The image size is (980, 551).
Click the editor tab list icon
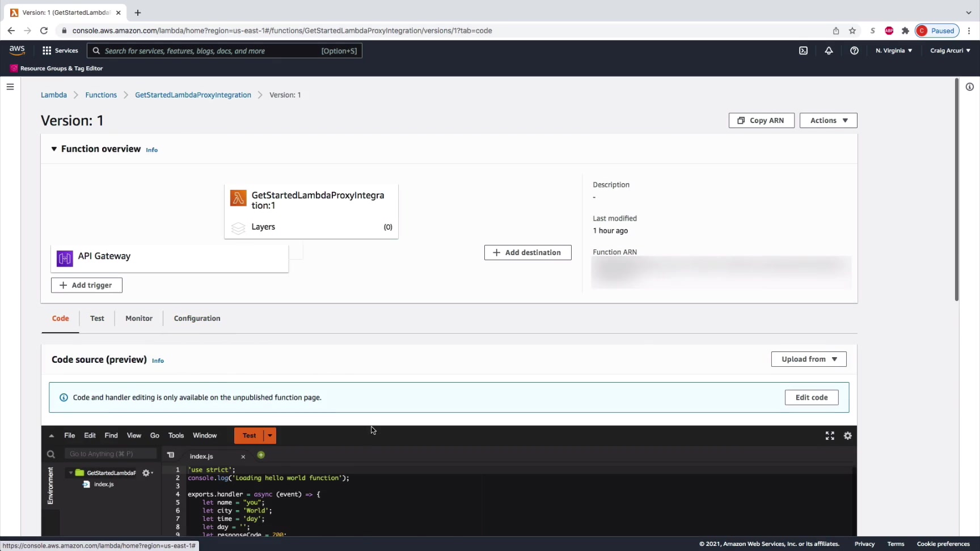tap(171, 455)
